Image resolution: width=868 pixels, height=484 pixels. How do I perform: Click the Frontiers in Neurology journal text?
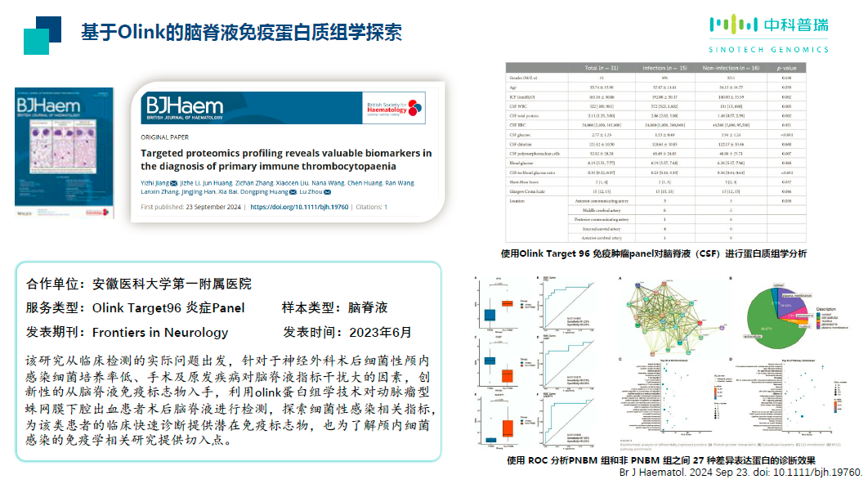[160, 333]
